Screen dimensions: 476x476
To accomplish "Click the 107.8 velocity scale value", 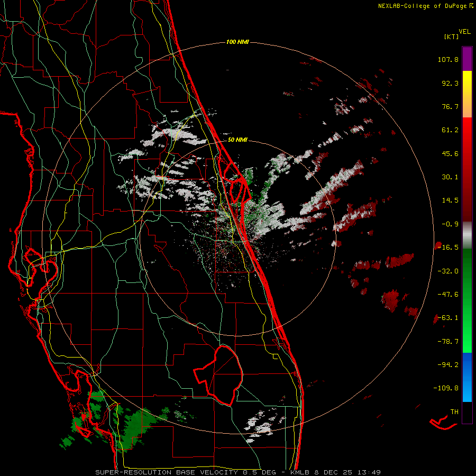I will 448,59.
